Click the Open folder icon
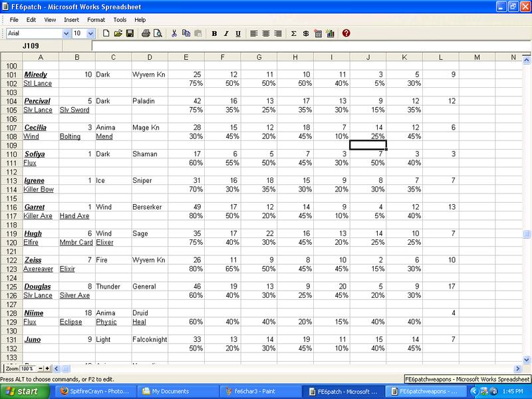 click(x=118, y=33)
